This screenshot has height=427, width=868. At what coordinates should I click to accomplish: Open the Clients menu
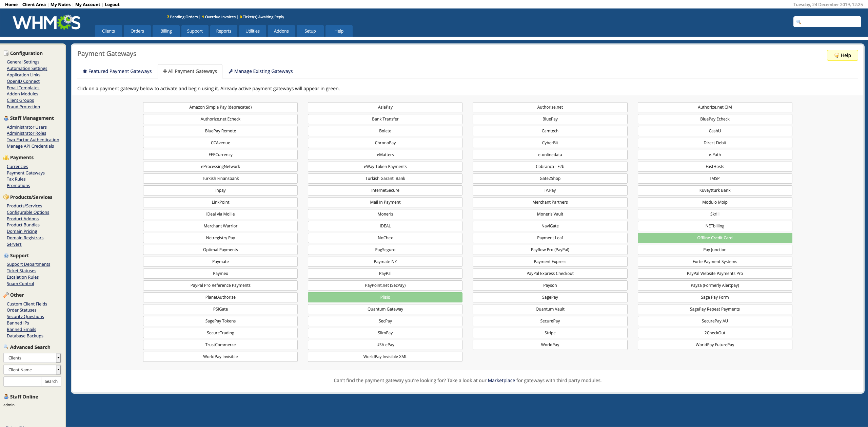click(x=108, y=31)
